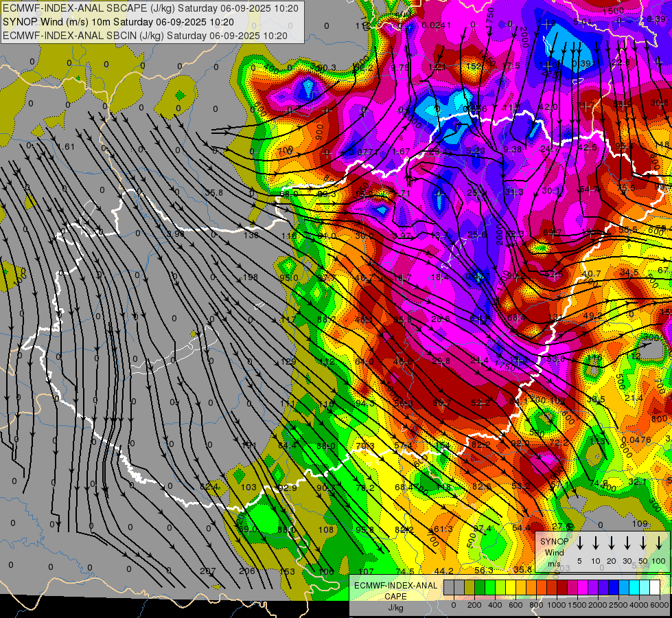Select the lime yellow-green CAPE legend swatch
Image resolution: width=672 pixels, height=618 pixels.
point(500,587)
